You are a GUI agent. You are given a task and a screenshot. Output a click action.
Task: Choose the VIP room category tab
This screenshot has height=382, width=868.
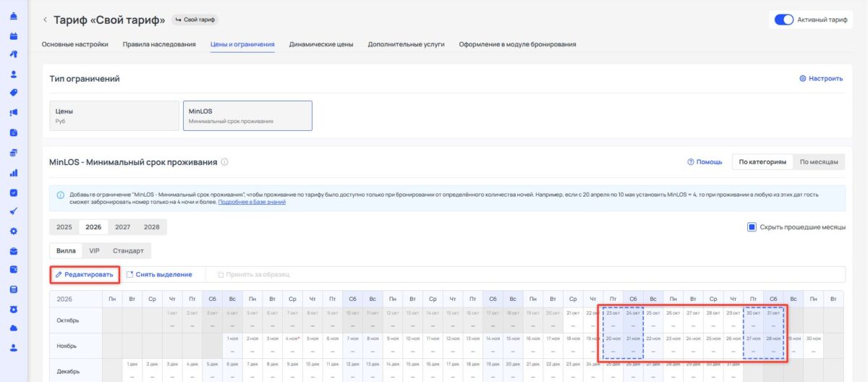(94, 251)
